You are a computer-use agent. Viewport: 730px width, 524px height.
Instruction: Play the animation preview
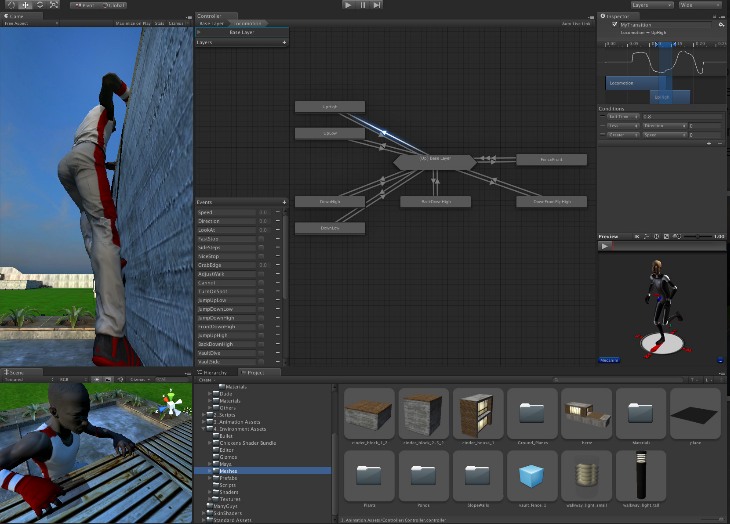tap(604, 245)
